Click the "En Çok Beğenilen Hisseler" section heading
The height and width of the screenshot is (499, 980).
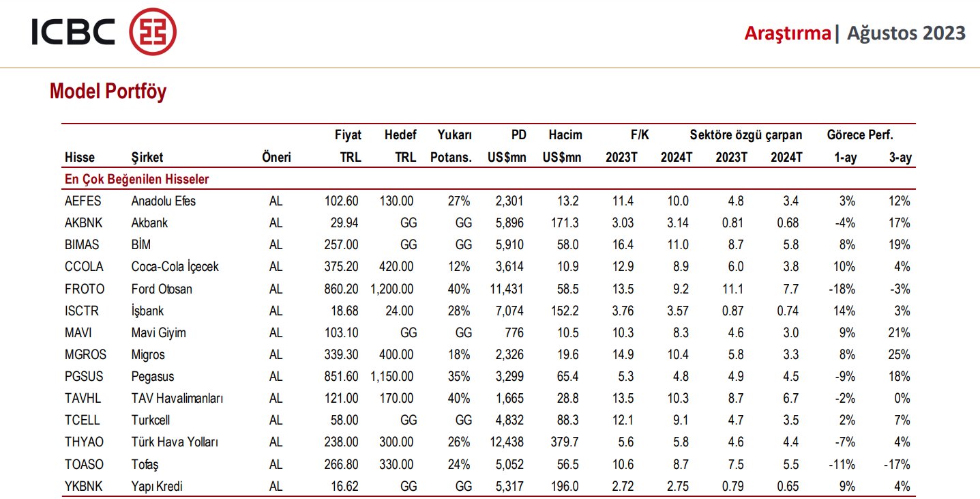click(136, 180)
